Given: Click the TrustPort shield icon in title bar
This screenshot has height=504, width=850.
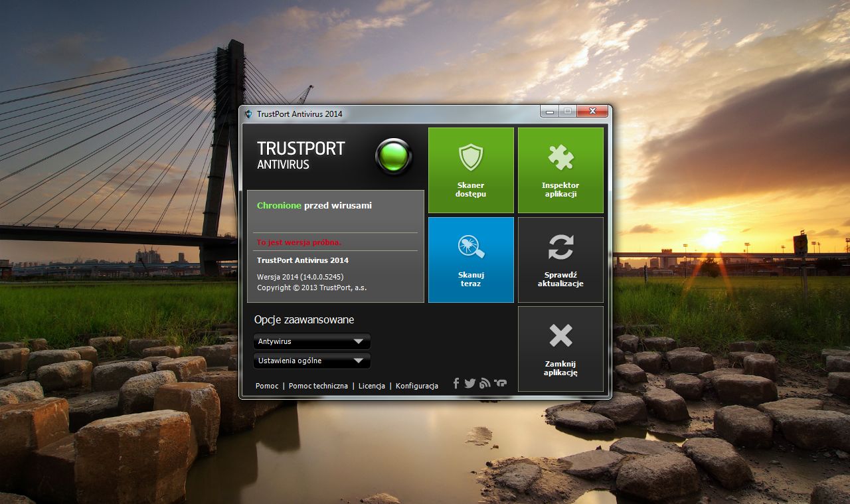Looking at the screenshot, I should (x=248, y=114).
